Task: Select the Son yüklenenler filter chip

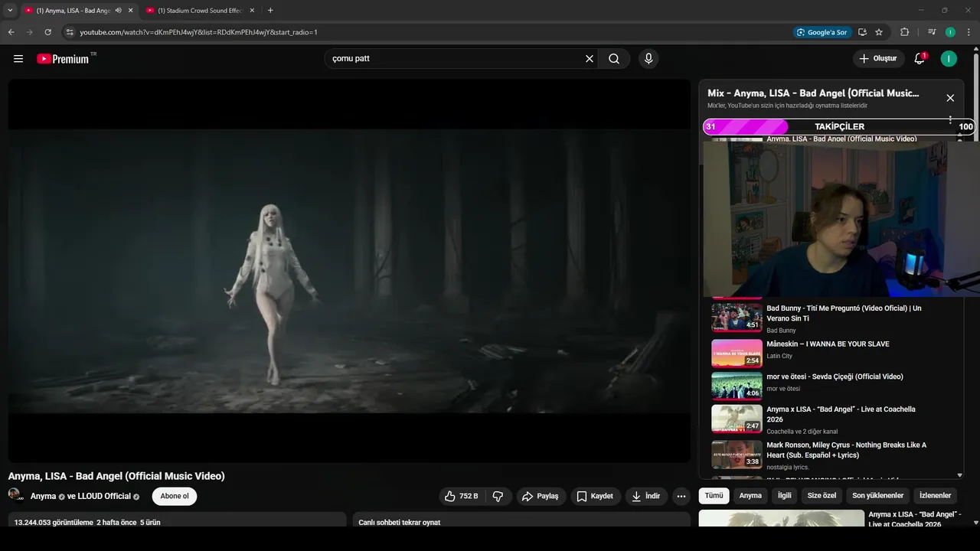Action: coord(878,496)
